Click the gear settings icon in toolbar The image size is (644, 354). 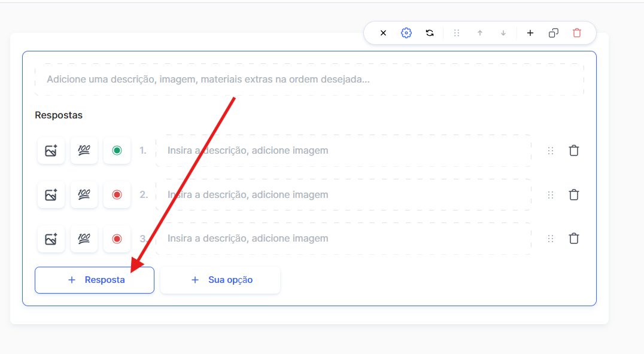(406, 33)
